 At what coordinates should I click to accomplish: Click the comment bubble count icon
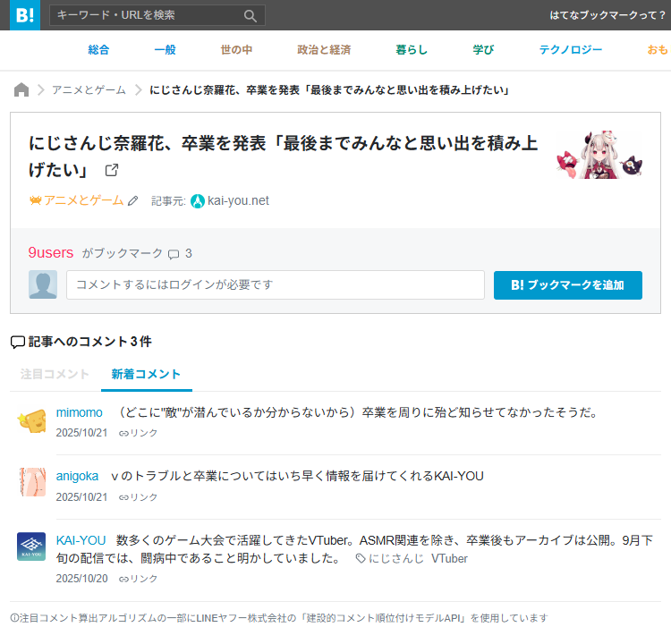tap(174, 254)
